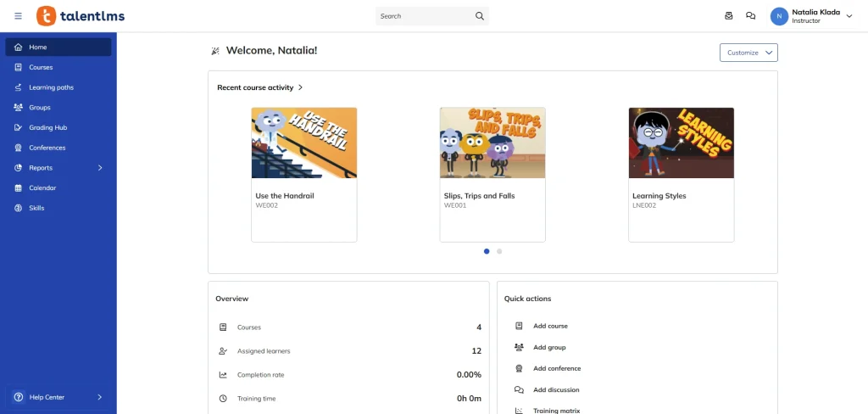Open Grading Hub in sidebar
The height and width of the screenshot is (414, 868).
[47, 127]
